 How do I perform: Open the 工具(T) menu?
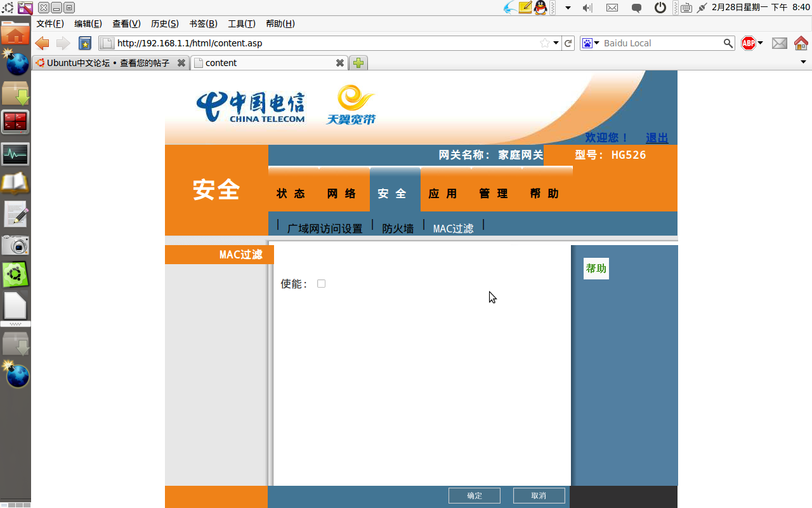(242, 23)
